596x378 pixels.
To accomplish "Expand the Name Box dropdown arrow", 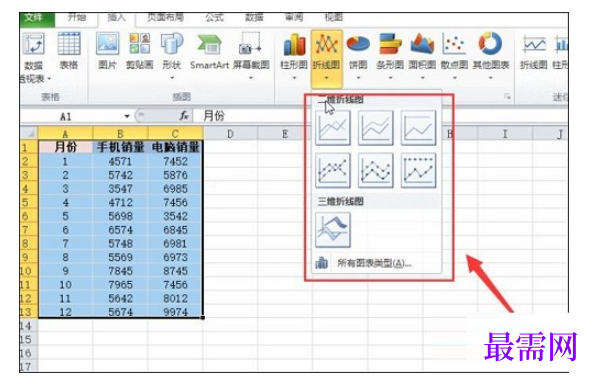I will tap(127, 116).
